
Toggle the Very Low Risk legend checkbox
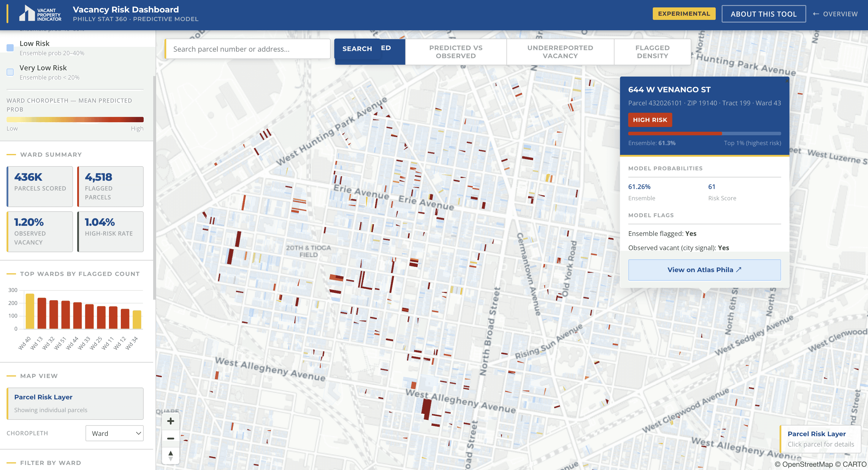(10, 72)
